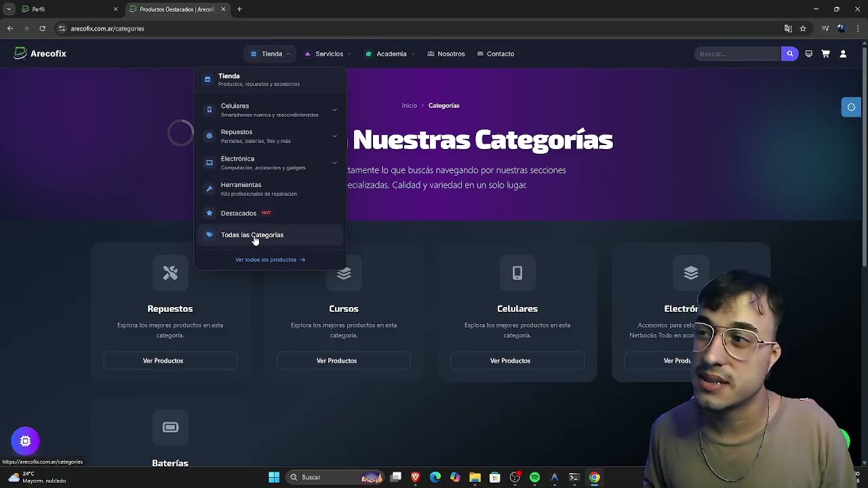Click the Inicio breadcrumb link
This screenshot has width=868, height=488.
pos(409,106)
